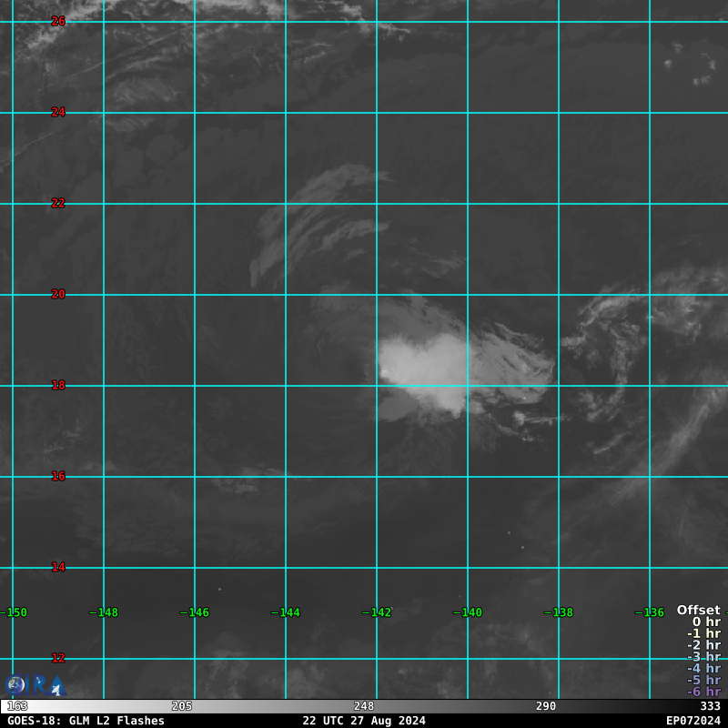Click the longitude -146 label
This screenshot has width=728, height=728.
pyautogui.click(x=197, y=612)
